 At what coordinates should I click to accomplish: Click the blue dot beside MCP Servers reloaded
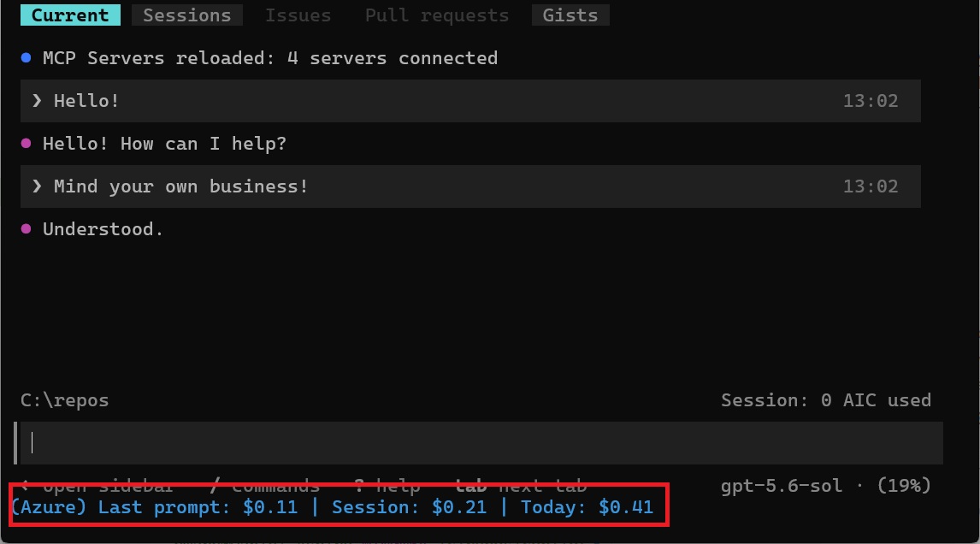click(27, 57)
